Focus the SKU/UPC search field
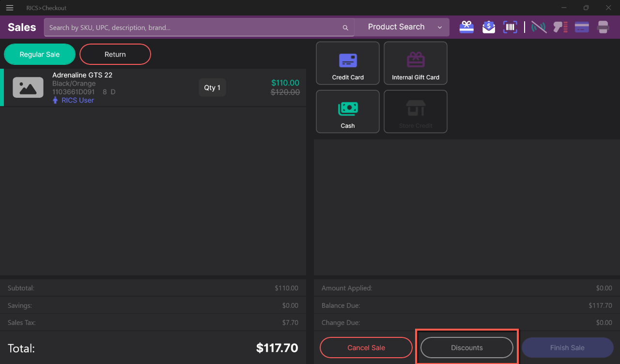Screen dimensions: 620x364 (199, 28)
